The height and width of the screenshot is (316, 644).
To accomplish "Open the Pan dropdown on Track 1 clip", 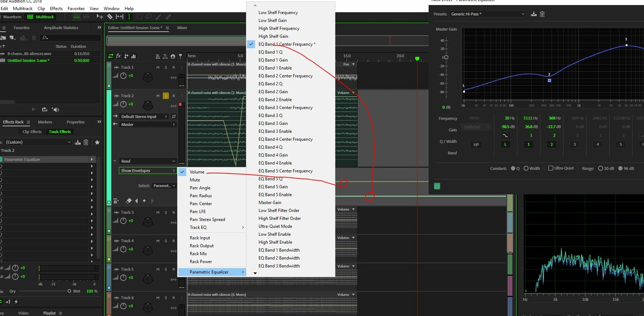I will [x=349, y=64].
